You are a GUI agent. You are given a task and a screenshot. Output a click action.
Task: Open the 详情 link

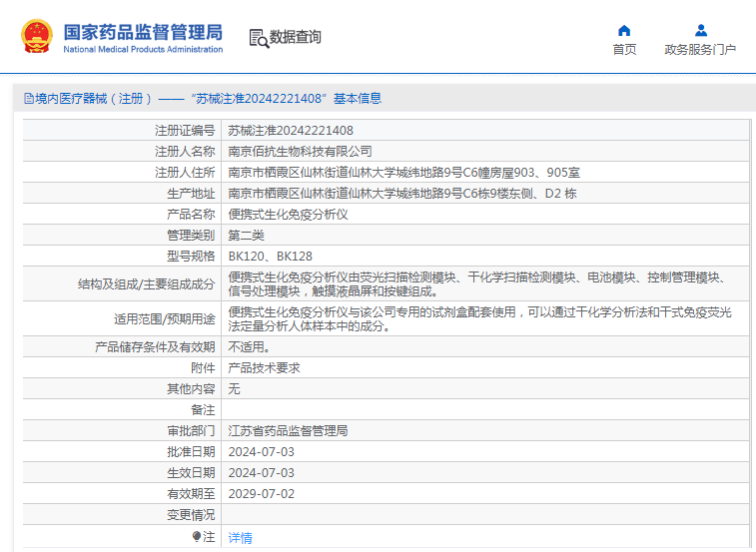tap(240, 538)
